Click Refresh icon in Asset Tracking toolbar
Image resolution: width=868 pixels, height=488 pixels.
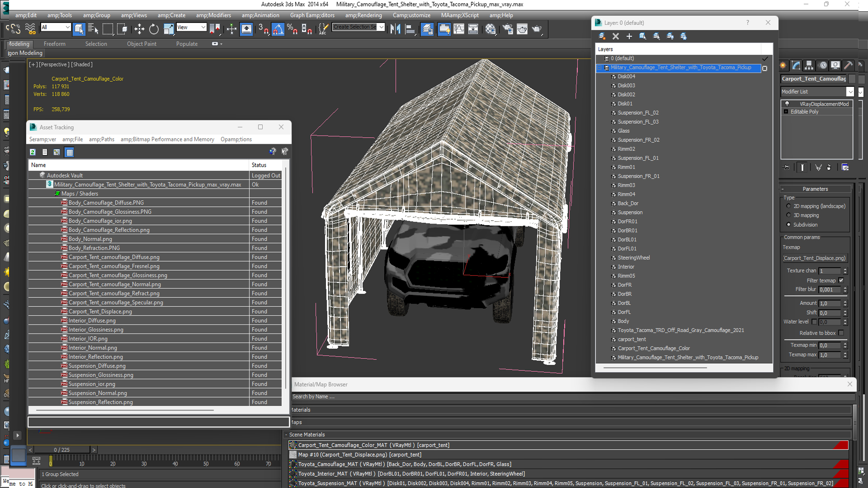click(x=33, y=152)
